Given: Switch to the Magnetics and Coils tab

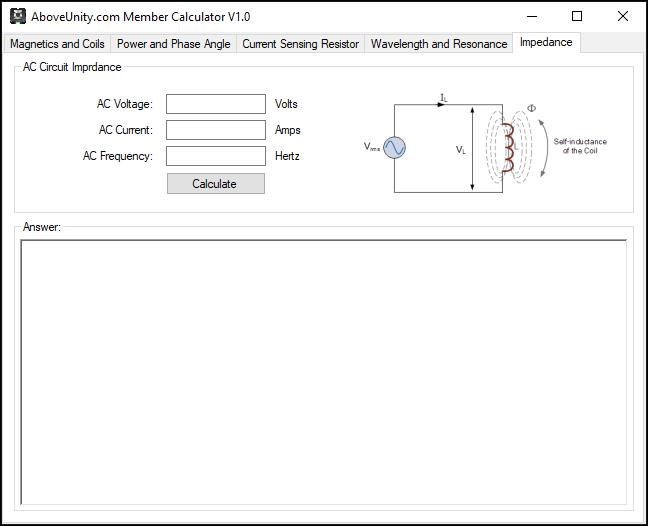Looking at the screenshot, I should point(57,44).
